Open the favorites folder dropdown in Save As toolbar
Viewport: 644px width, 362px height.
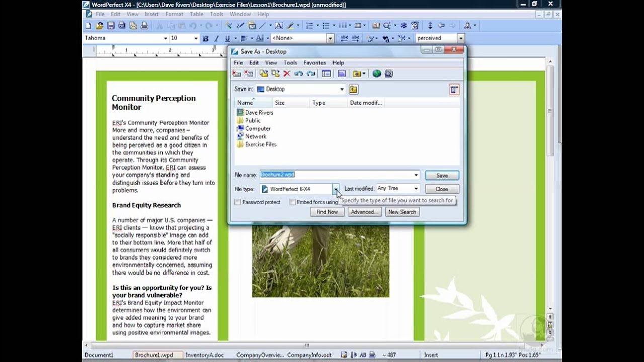click(364, 74)
